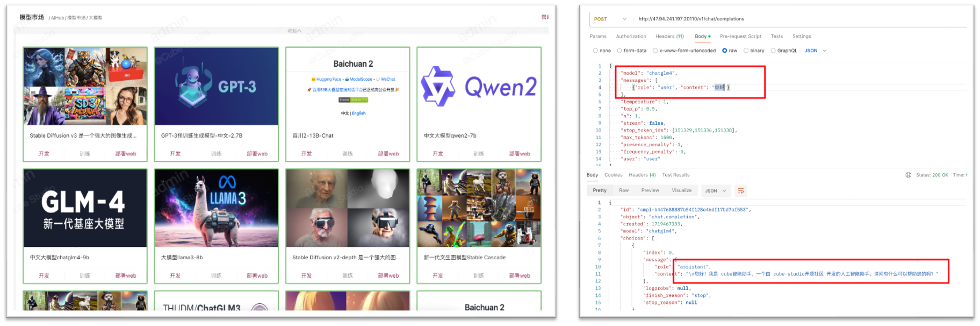Click English link on Baichuan 2 card
Viewport: 980px width, 326px height.
pos(358,114)
